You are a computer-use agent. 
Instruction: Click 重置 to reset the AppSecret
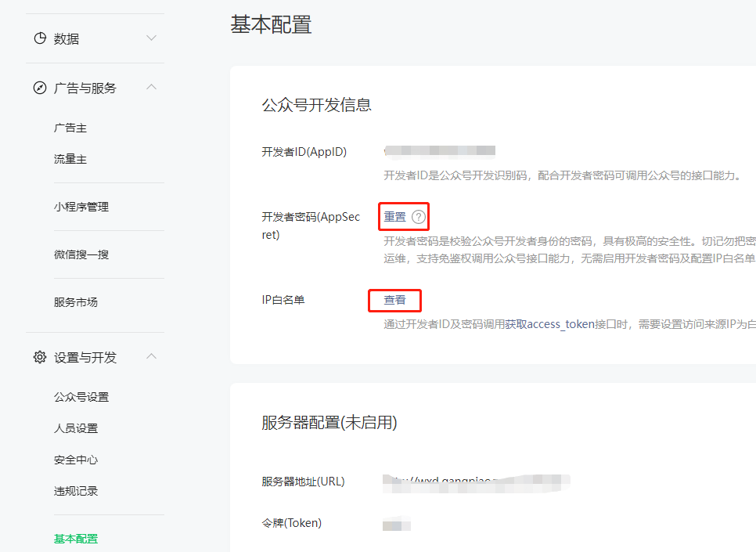[x=395, y=217]
